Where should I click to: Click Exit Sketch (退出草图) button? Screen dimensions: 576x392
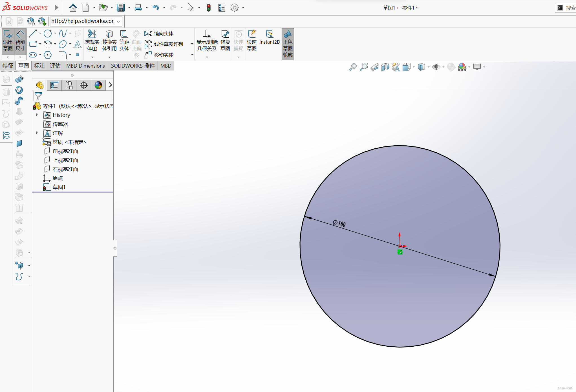pyautogui.click(x=8, y=41)
